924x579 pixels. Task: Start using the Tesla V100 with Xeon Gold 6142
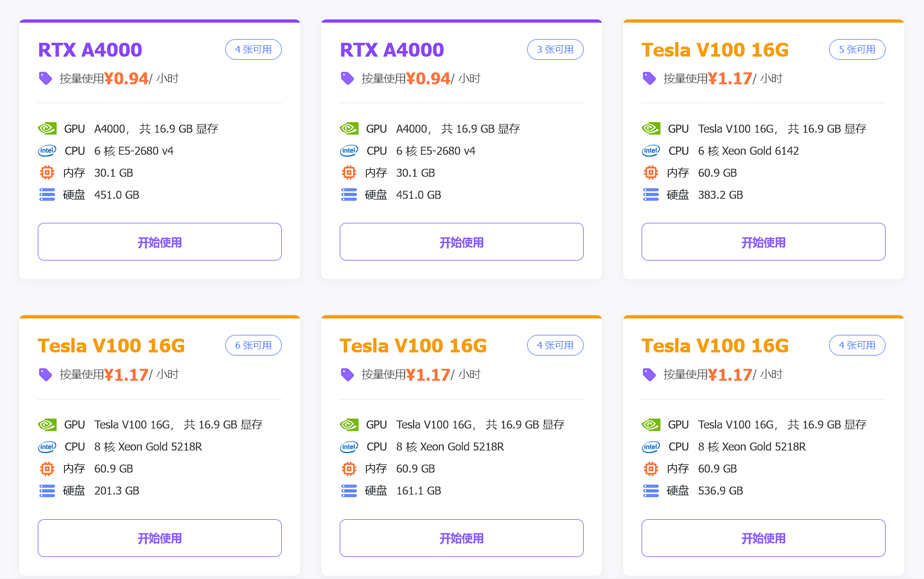763,242
